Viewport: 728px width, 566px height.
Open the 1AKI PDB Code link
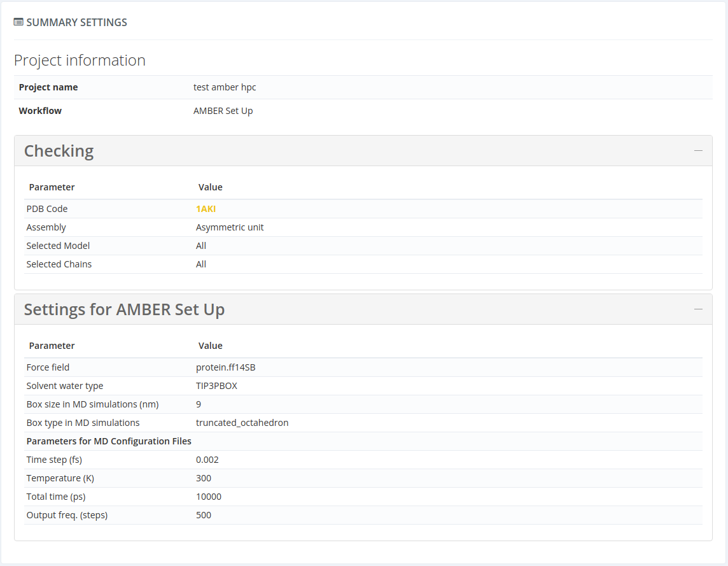[x=206, y=208]
